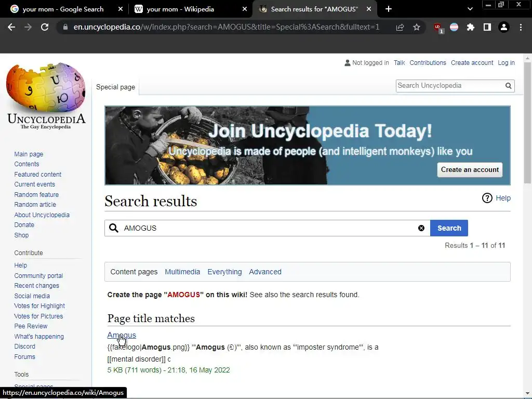Switch to the 'your mom - Google Search' tab
This screenshot has height=399, width=532.
[63, 9]
